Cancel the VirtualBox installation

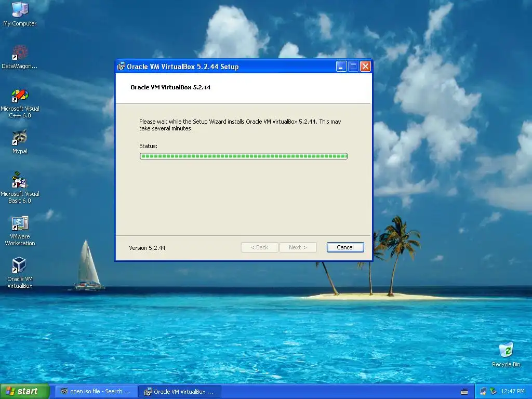345,247
